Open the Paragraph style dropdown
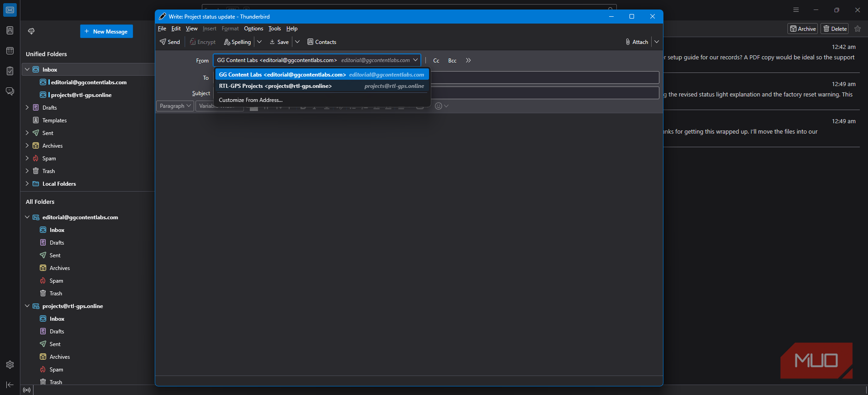 [x=175, y=106]
